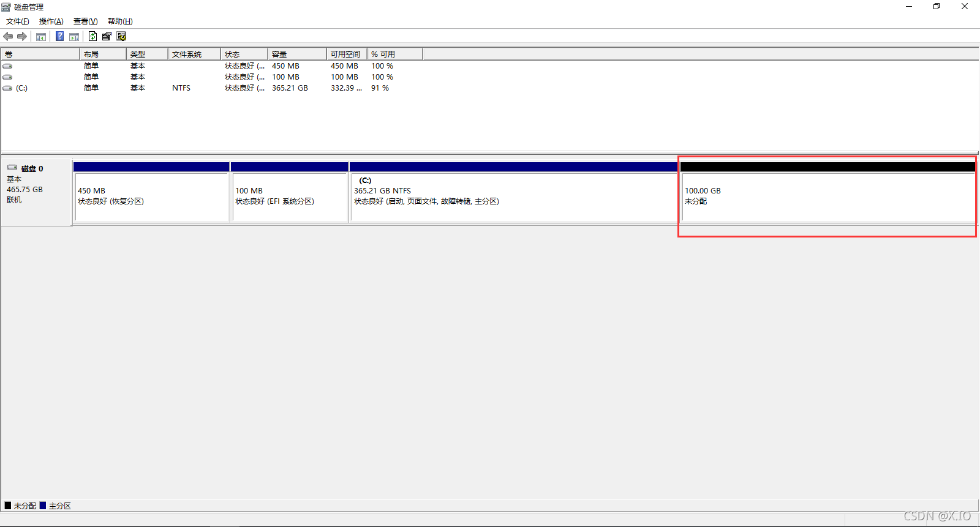980x527 pixels.
Task: Sort by the 可用空间 column header
Action: (x=347, y=54)
